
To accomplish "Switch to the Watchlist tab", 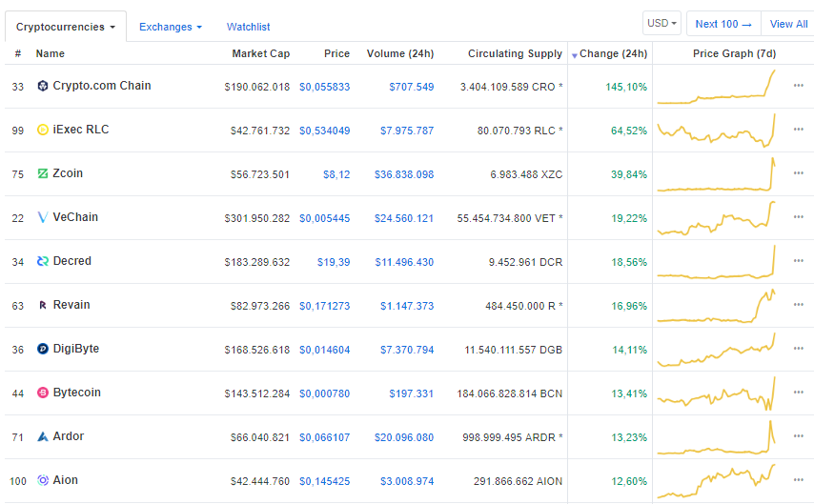I will tap(248, 27).
